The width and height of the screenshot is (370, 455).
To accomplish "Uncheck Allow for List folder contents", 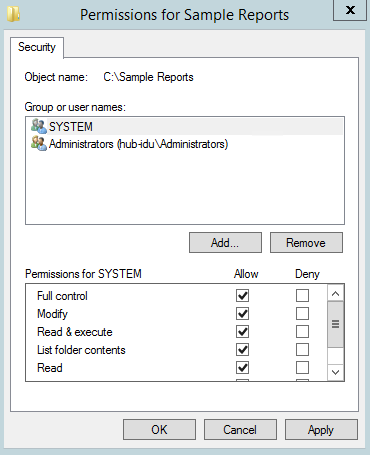I will 242,350.
